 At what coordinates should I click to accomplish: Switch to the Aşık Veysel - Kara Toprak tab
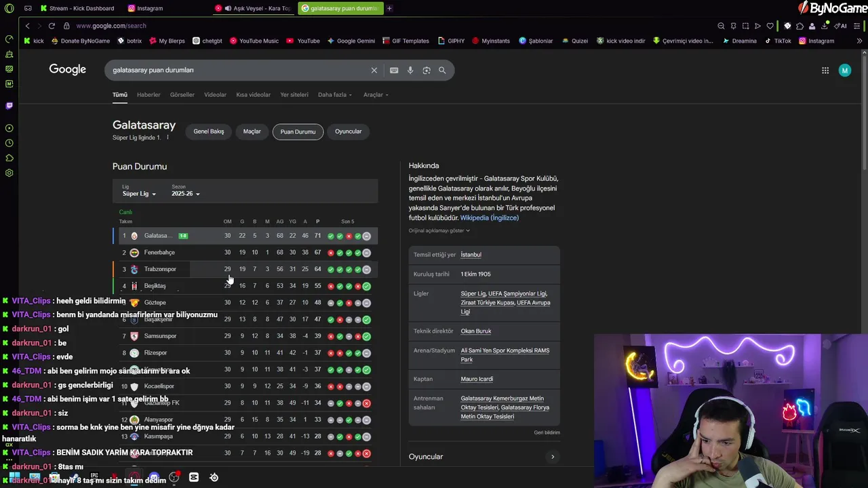(253, 8)
